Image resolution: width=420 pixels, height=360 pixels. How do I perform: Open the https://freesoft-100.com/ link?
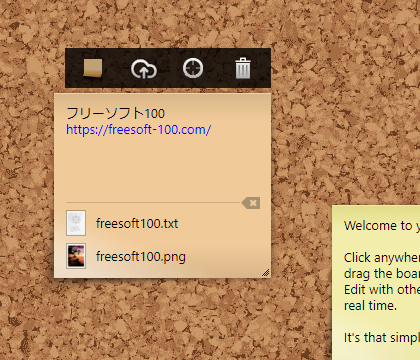coord(138,130)
